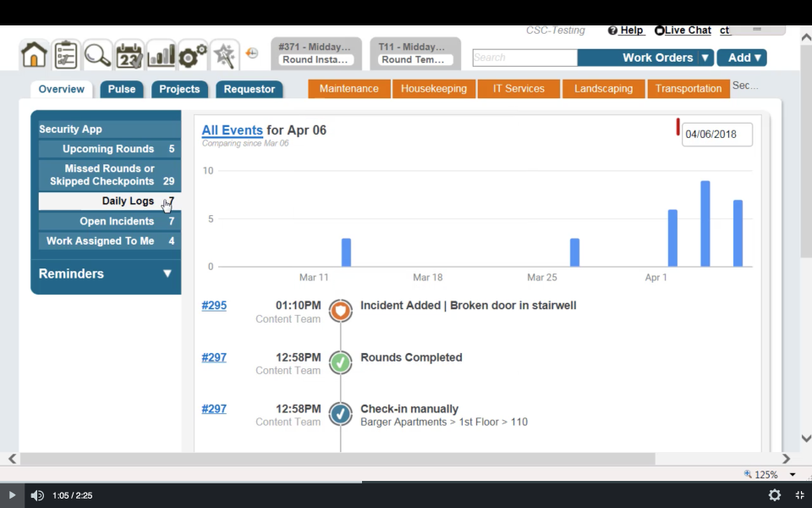Screen dimensions: 812x508
Task: Open the Help link
Action: (631, 30)
